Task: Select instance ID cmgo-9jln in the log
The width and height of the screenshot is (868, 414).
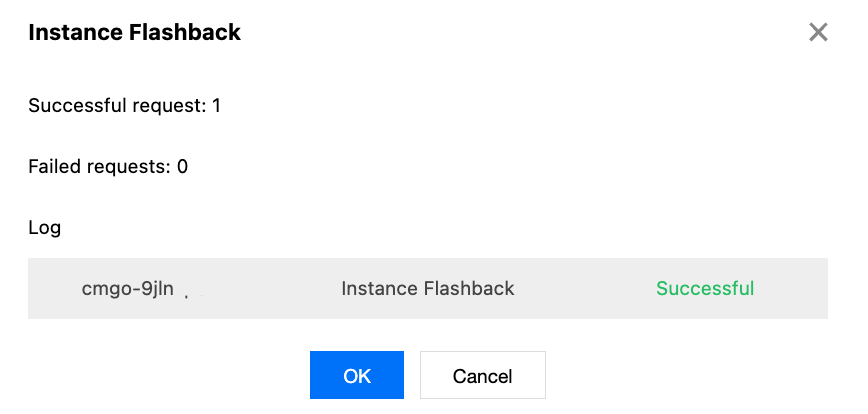Action: pyautogui.click(x=128, y=289)
